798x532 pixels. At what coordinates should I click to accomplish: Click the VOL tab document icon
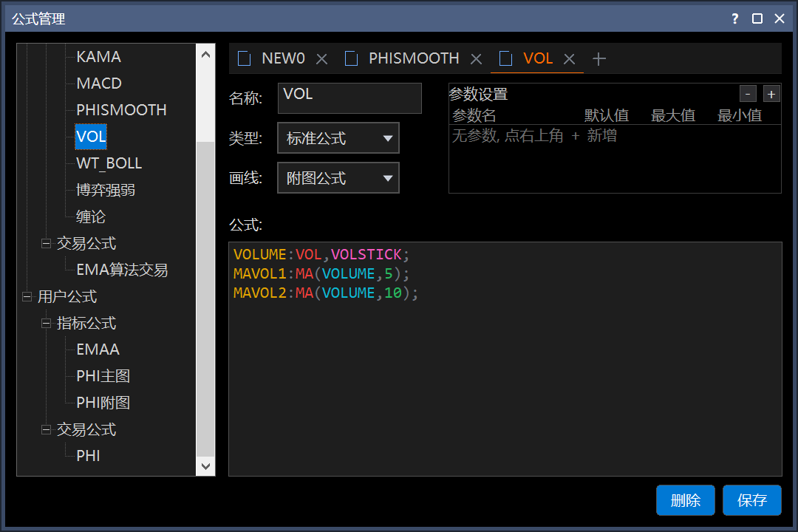click(x=506, y=58)
